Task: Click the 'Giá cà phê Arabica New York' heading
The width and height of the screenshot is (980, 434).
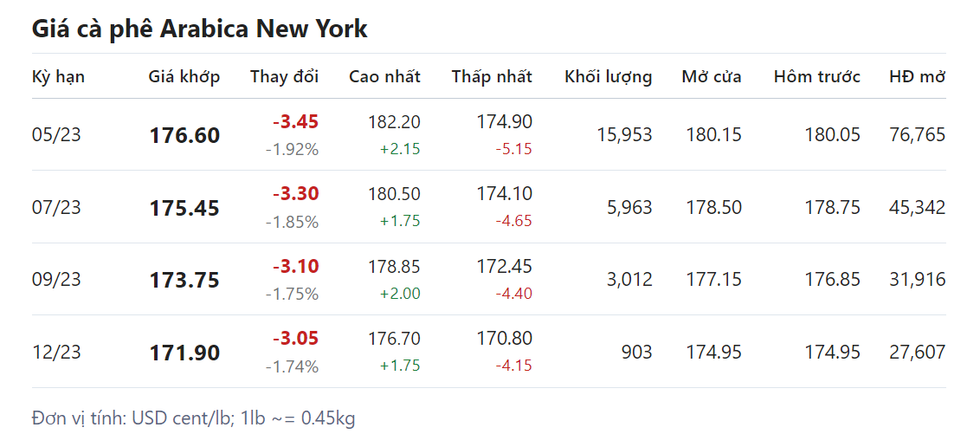Action: 200,29
